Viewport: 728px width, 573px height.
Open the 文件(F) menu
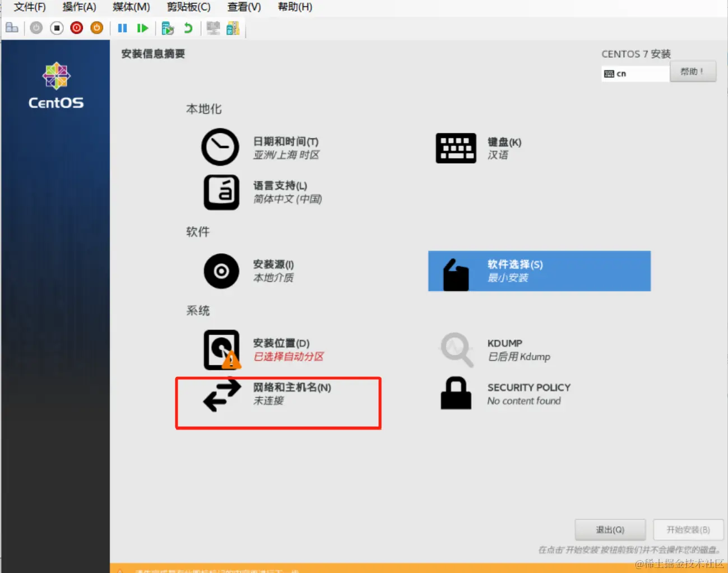click(x=30, y=7)
